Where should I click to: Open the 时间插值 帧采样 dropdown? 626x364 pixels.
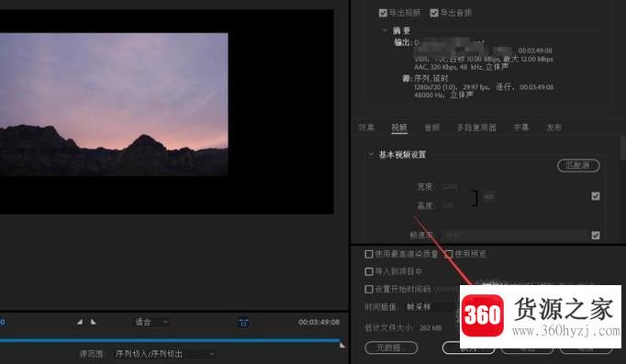(x=432, y=307)
